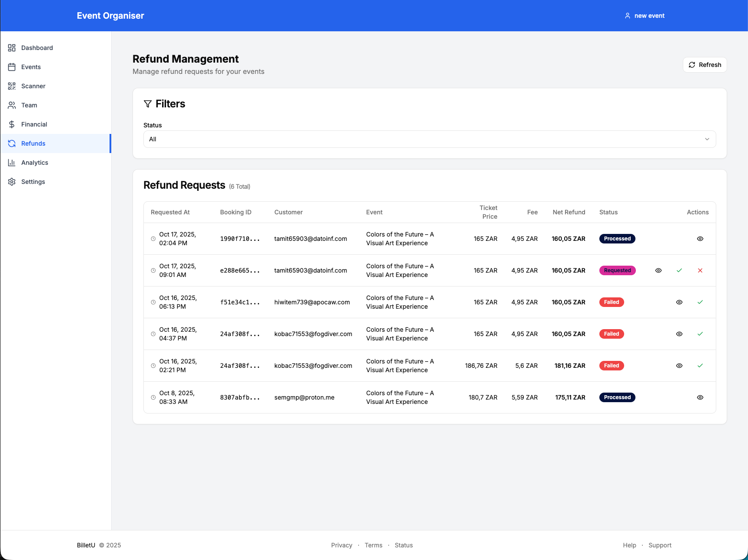This screenshot has width=748, height=560.
Task: Click the Financial dollar sign icon
Action: [12, 124]
